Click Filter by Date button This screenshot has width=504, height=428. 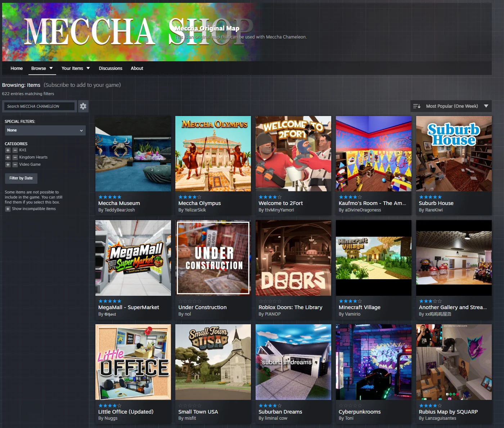pyautogui.click(x=21, y=178)
